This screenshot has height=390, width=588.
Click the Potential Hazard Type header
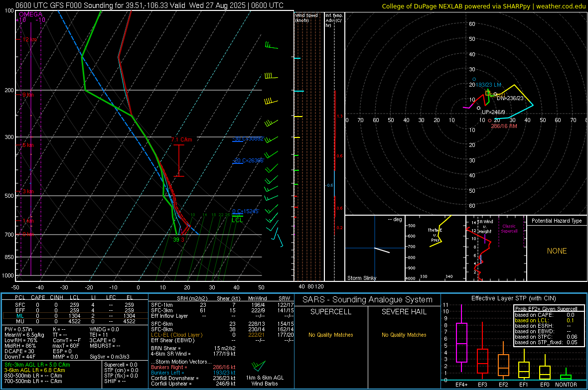[557, 221]
